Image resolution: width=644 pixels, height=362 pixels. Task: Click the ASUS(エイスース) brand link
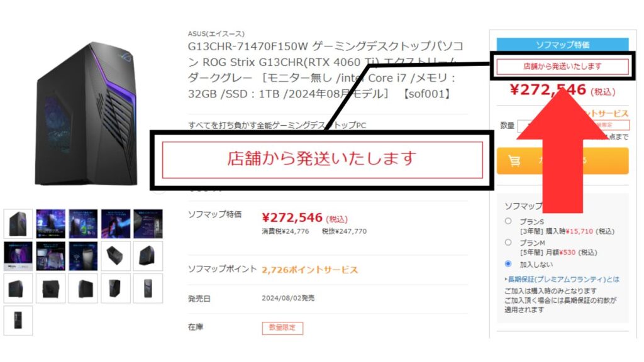pyautogui.click(x=216, y=34)
